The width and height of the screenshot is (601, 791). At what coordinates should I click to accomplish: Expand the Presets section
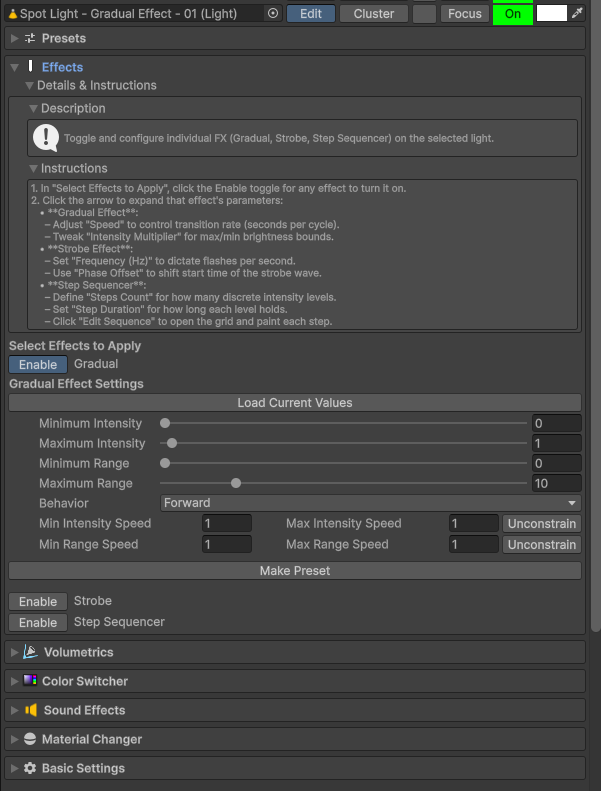tap(15, 38)
